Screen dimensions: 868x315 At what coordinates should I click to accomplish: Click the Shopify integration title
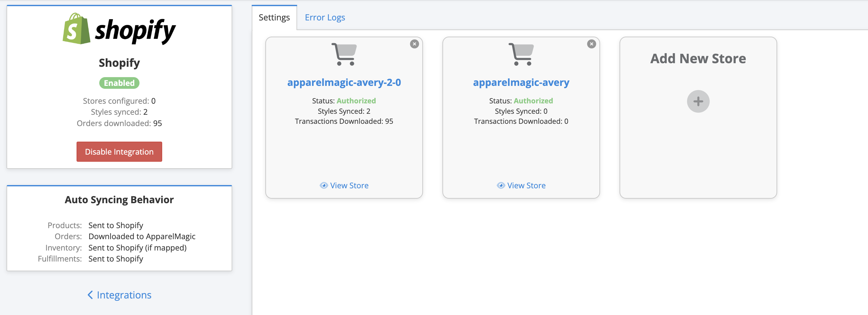119,63
